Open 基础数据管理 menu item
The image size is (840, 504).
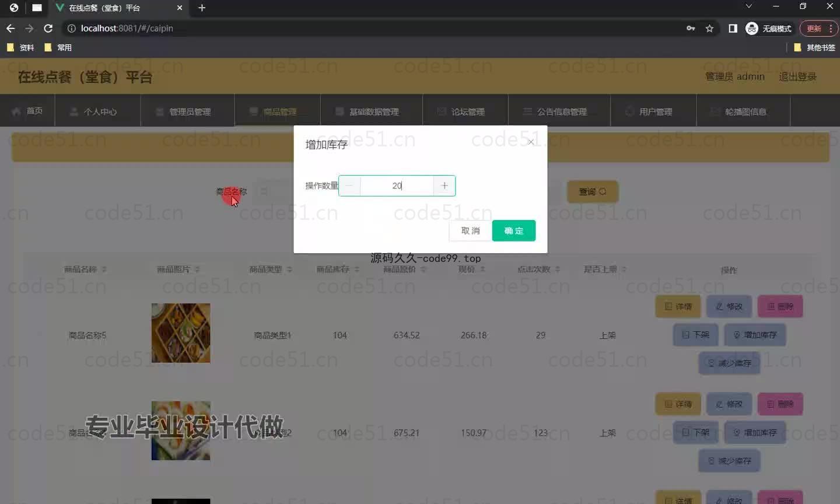[372, 110]
